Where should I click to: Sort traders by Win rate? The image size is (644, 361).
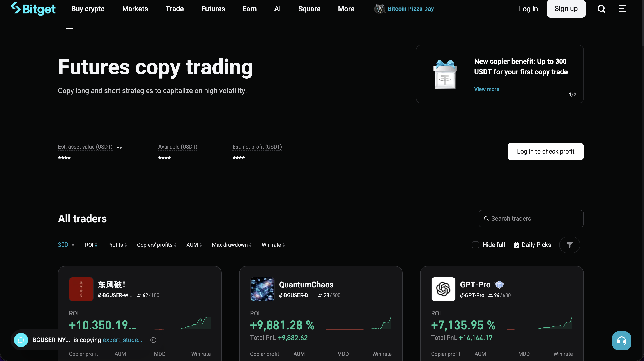[x=273, y=245]
